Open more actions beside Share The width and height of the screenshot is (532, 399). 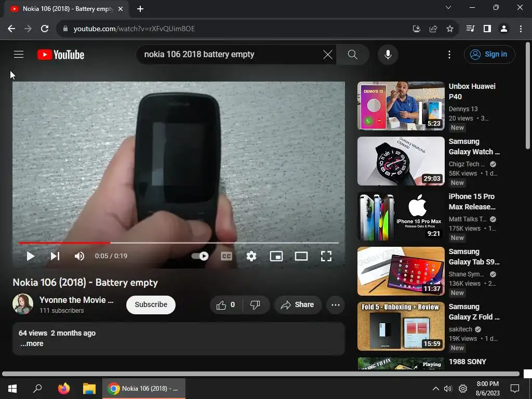[336, 304]
